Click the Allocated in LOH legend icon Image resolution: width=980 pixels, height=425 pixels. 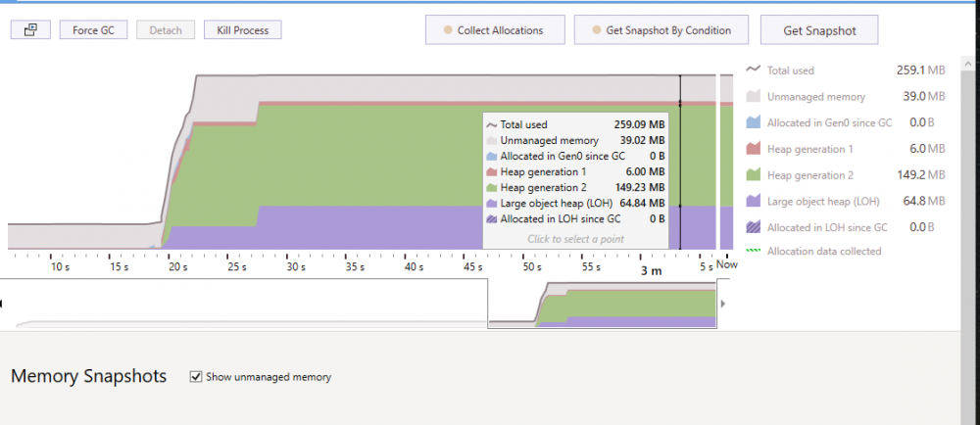point(753,227)
